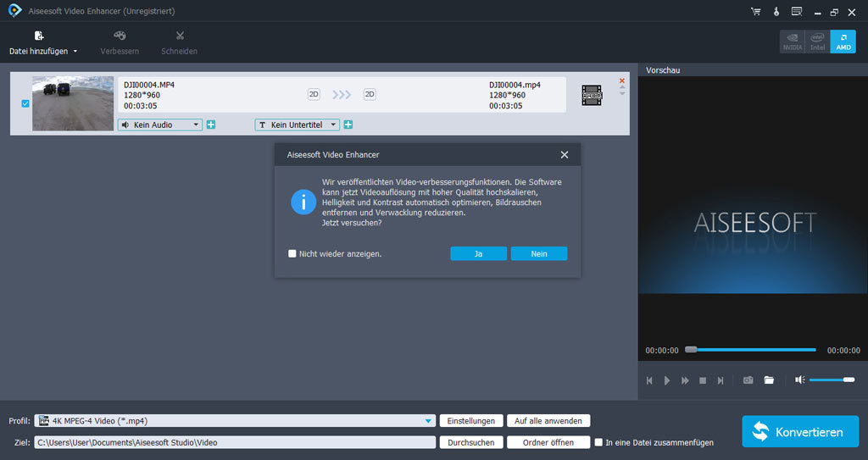Open Kein Untertitel subtitle dropdown
Viewport: 868px width, 460px height.
coord(297,125)
